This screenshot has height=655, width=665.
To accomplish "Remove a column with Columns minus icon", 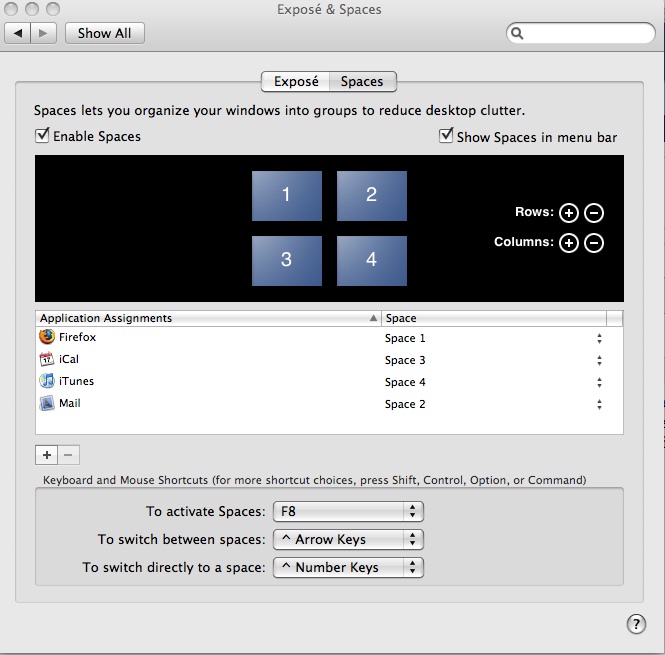I will coord(594,243).
